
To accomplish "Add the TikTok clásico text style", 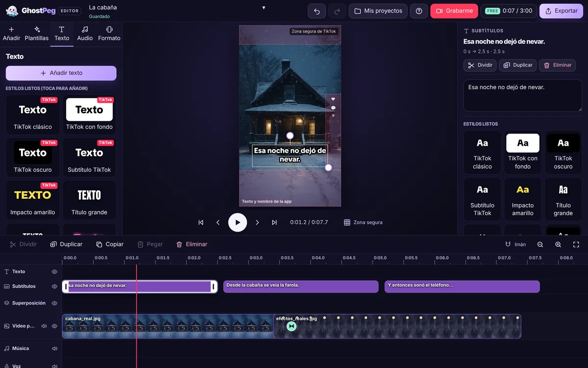I will 33,115.
